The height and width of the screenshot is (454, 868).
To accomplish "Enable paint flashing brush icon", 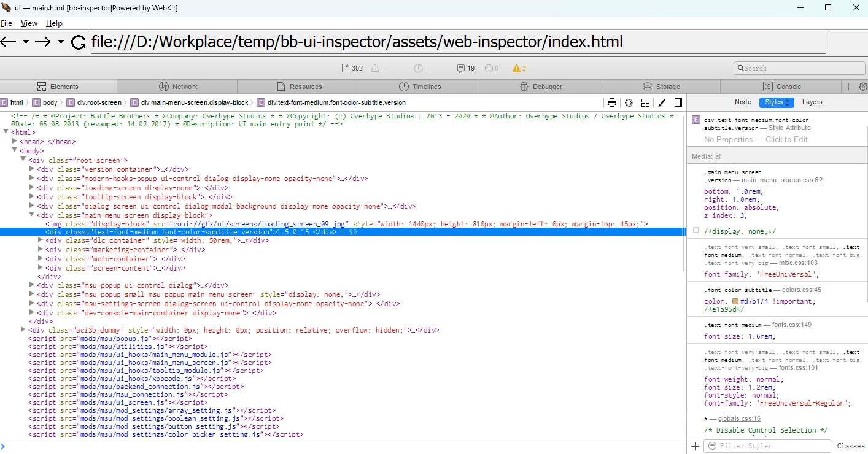I will [x=662, y=102].
